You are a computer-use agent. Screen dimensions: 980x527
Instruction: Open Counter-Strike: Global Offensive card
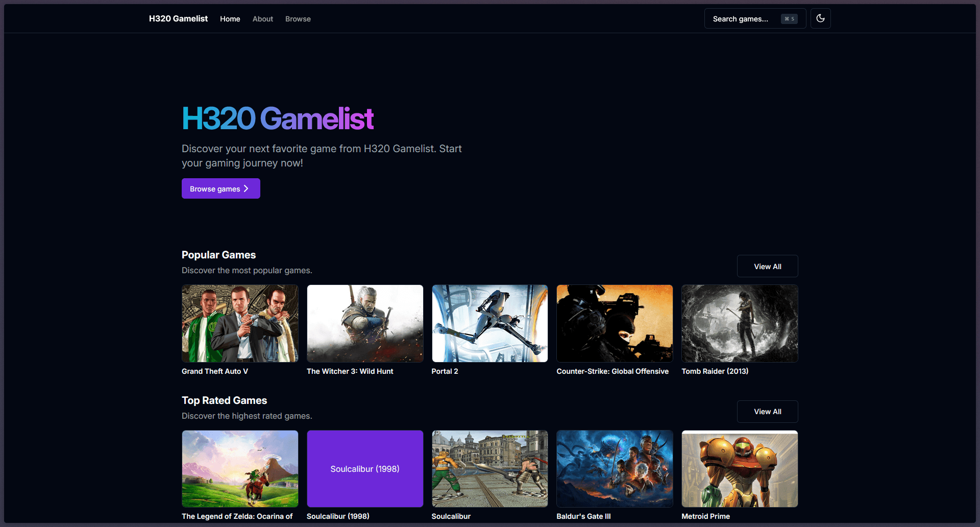point(615,323)
